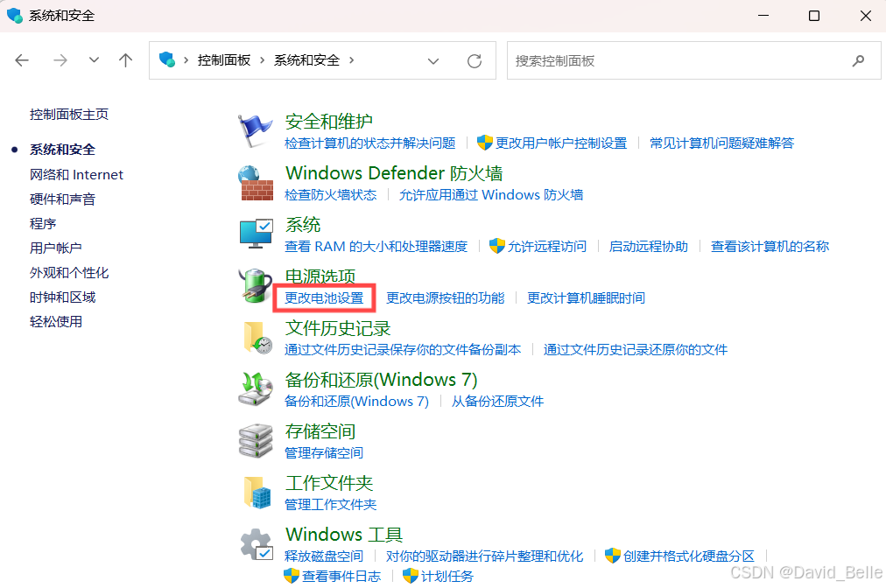Open 程序 in sidebar
Screen dimensions: 886x588
[x=43, y=224]
